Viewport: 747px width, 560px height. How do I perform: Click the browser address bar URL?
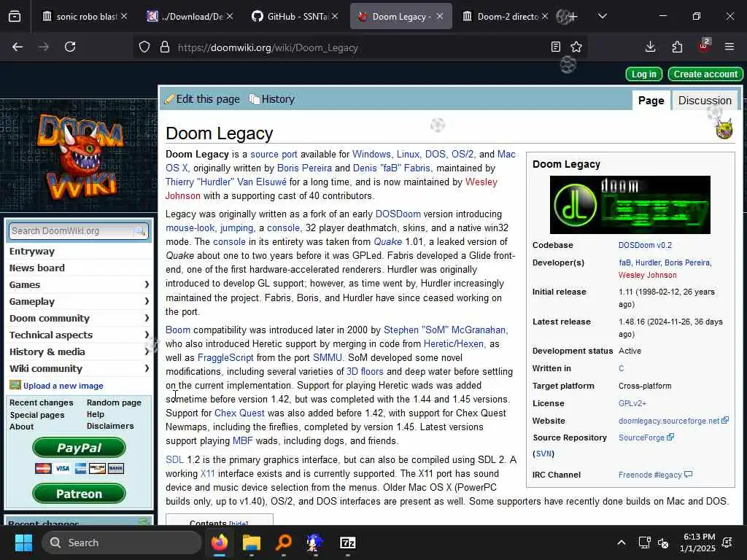pos(268,47)
